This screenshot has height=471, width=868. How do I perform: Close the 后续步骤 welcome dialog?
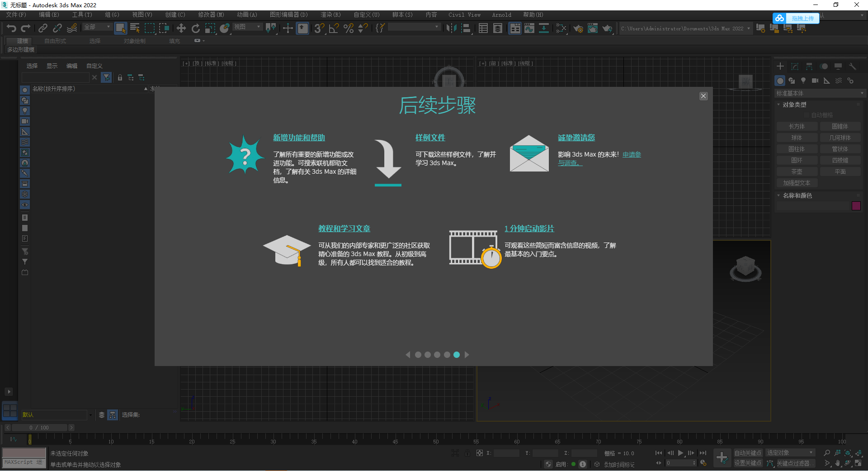(703, 96)
